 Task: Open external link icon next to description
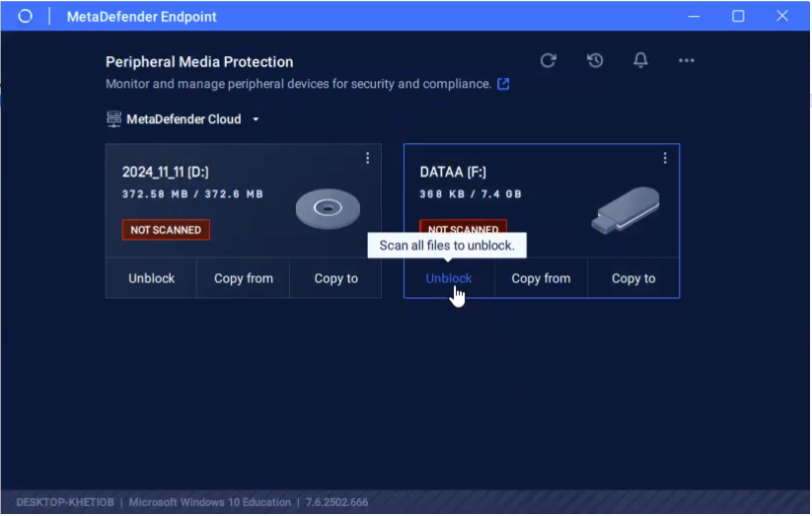pyautogui.click(x=503, y=84)
